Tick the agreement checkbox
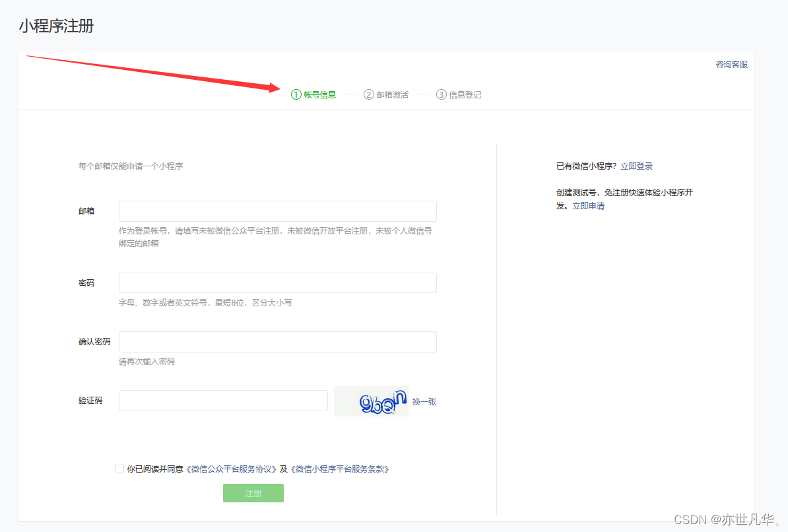The image size is (788, 532). point(119,469)
